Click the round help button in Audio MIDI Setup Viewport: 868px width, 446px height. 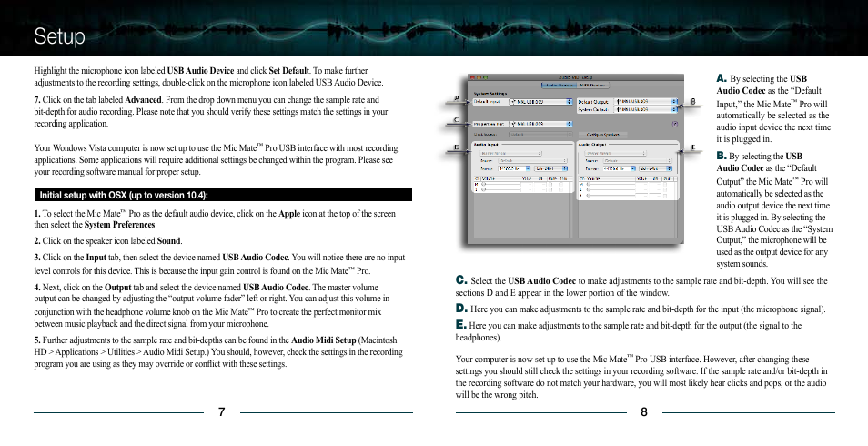[x=675, y=124]
